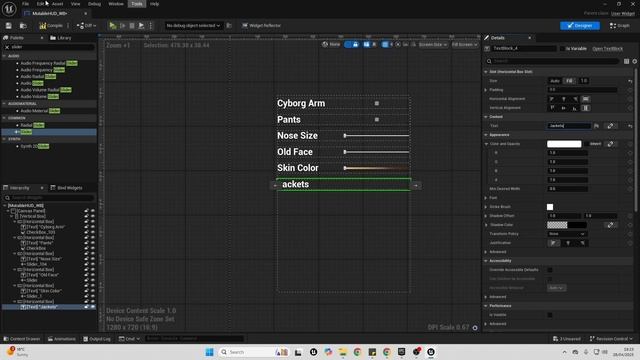The image size is (640, 360).
Task: Open the Asset menu
Action: pos(58,4)
